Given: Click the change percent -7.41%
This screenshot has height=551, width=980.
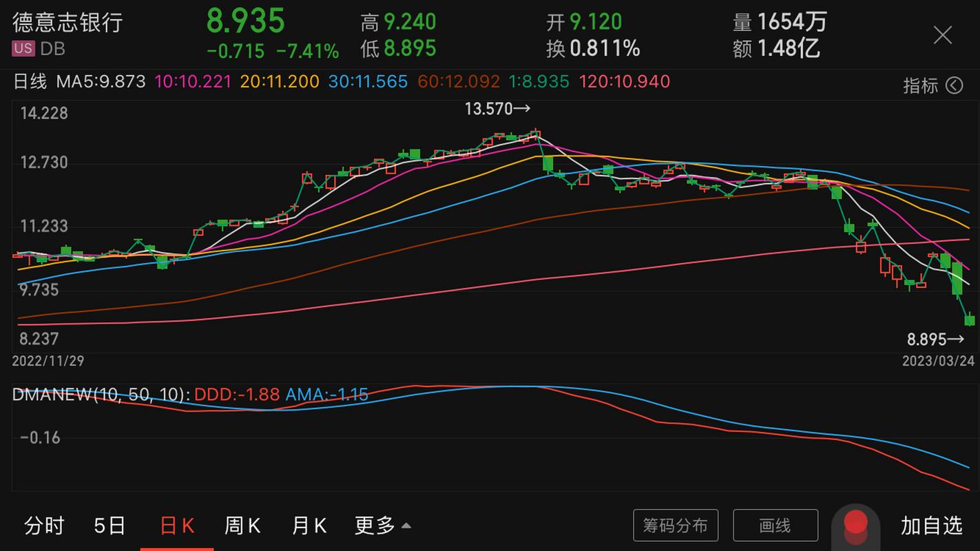Looking at the screenshot, I should (x=308, y=51).
